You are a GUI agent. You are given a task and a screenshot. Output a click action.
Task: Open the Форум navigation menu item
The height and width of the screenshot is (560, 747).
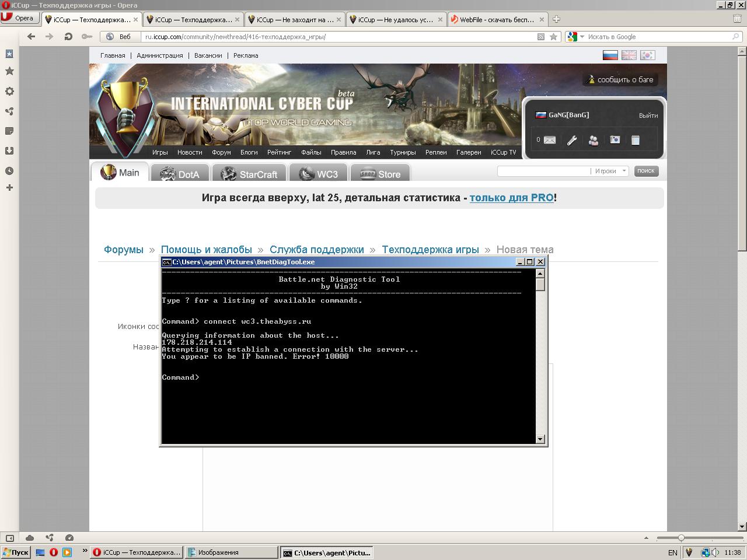(221, 152)
